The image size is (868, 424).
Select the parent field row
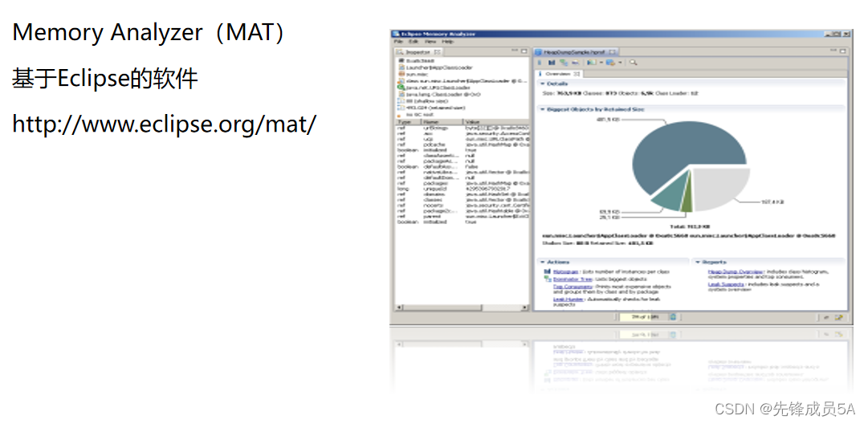463,216
